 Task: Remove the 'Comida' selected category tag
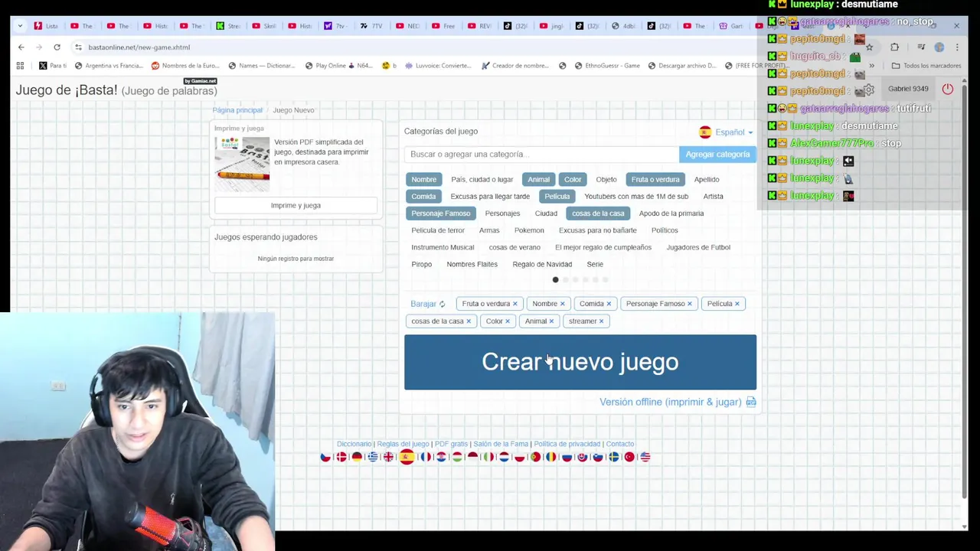click(609, 304)
